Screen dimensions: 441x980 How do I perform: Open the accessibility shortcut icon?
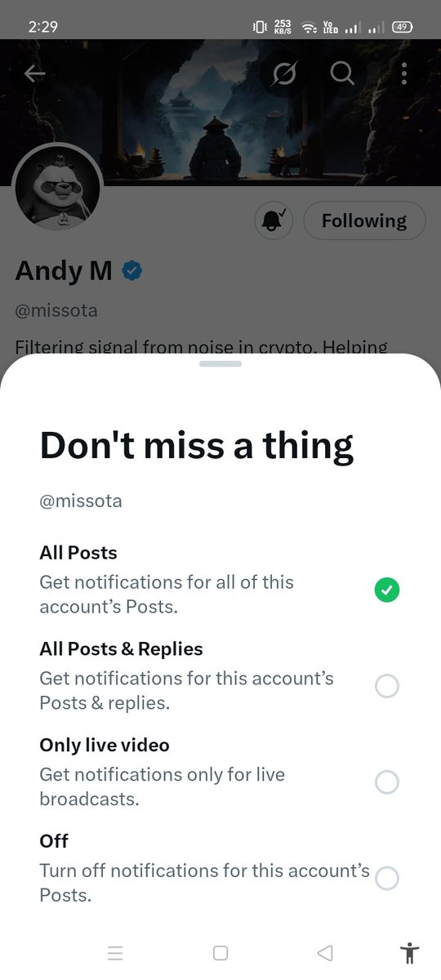[x=409, y=952]
